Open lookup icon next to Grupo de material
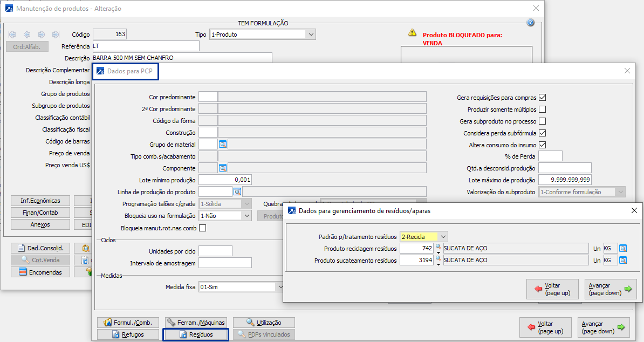Image resolution: width=644 pixels, height=342 pixels. tap(223, 144)
